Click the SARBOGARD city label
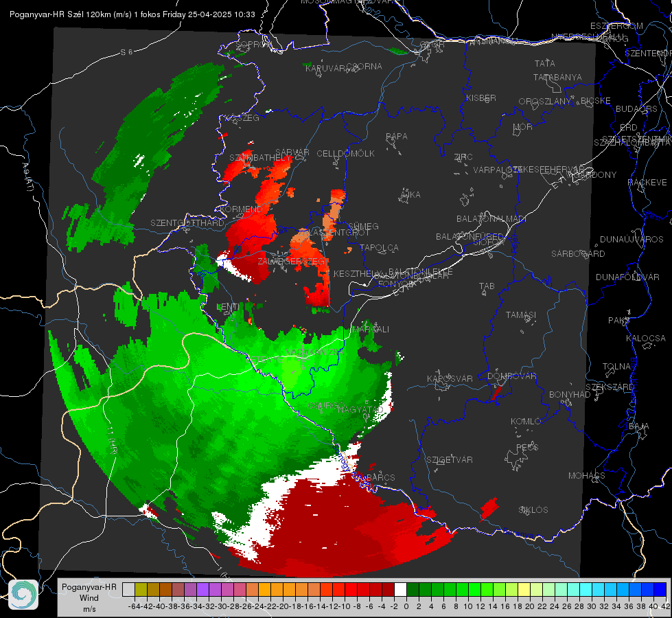Screen dimensions: 672x618 click(578, 254)
